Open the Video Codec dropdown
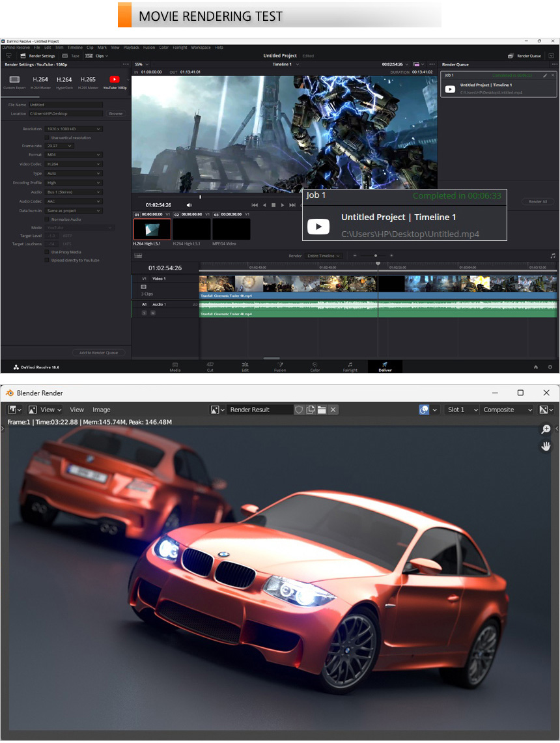This screenshot has height=743, width=560. (x=74, y=164)
